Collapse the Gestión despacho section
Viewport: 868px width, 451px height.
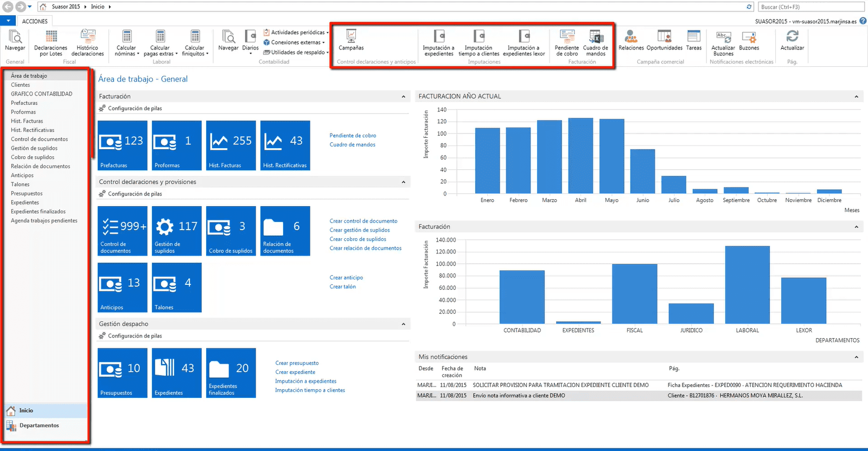pyautogui.click(x=403, y=324)
